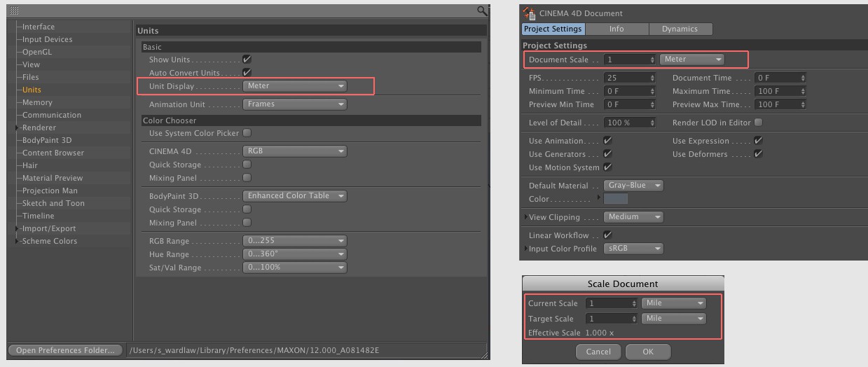Toggle the Show Units checkbox
Image resolution: width=868 pixels, height=367 pixels.
[x=247, y=60]
